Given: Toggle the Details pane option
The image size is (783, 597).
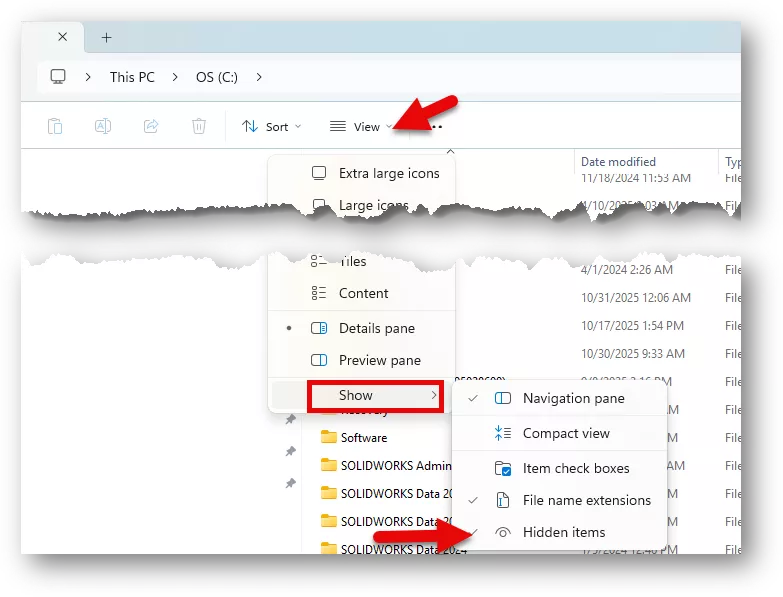Looking at the screenshot, I should click(x=362, y=328).
